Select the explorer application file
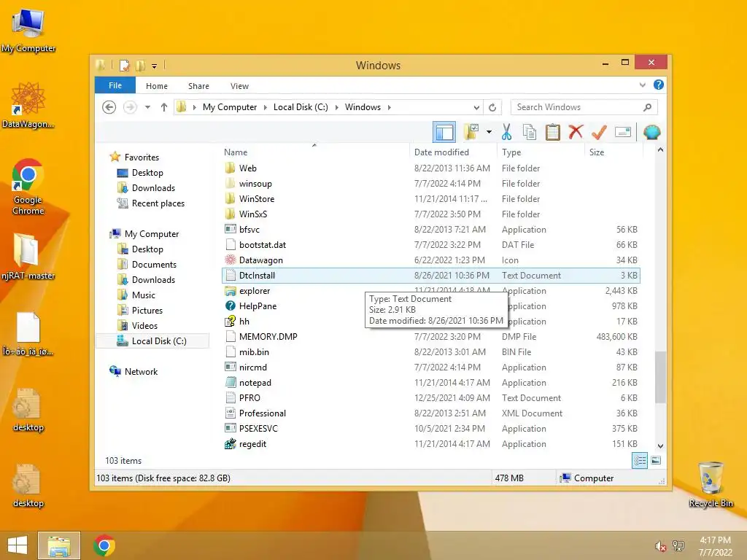The width and height of the screenshot is (747, 560). pos(255,291)
